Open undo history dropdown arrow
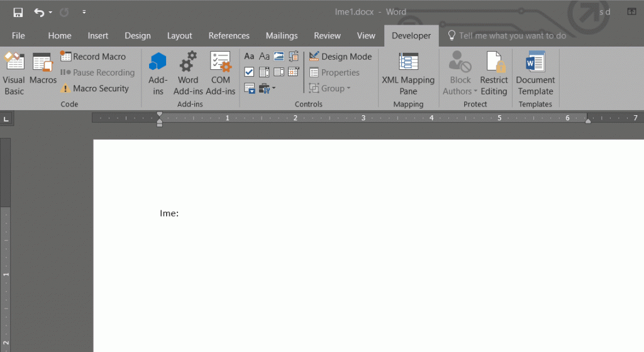This screenshot has height=352, width=644. [50, 13]
